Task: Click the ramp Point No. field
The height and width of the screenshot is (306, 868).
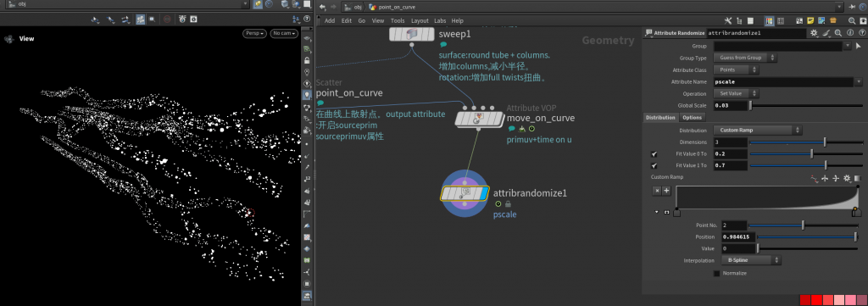Action: (x=734, y=225)
